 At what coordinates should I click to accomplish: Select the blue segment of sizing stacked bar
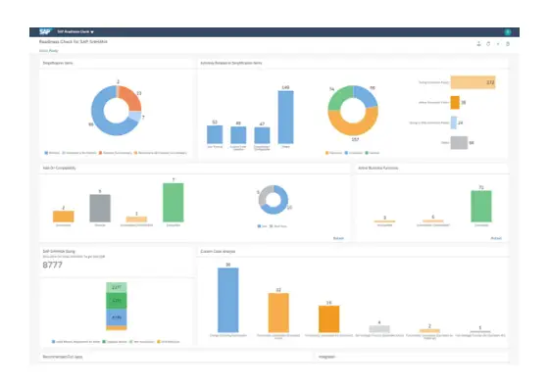pos(117,318)
